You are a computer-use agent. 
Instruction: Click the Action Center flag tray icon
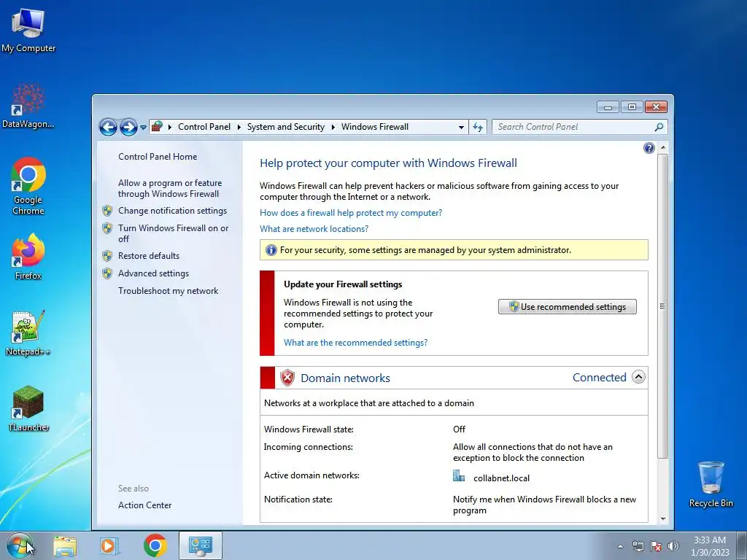656,546
